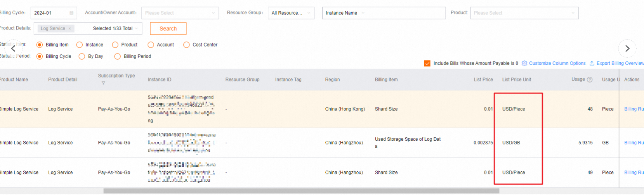Select the Cost Center radio option
The height and width of the screenshot is (195, 644).
pyautogui.click(x=186, y=45)
